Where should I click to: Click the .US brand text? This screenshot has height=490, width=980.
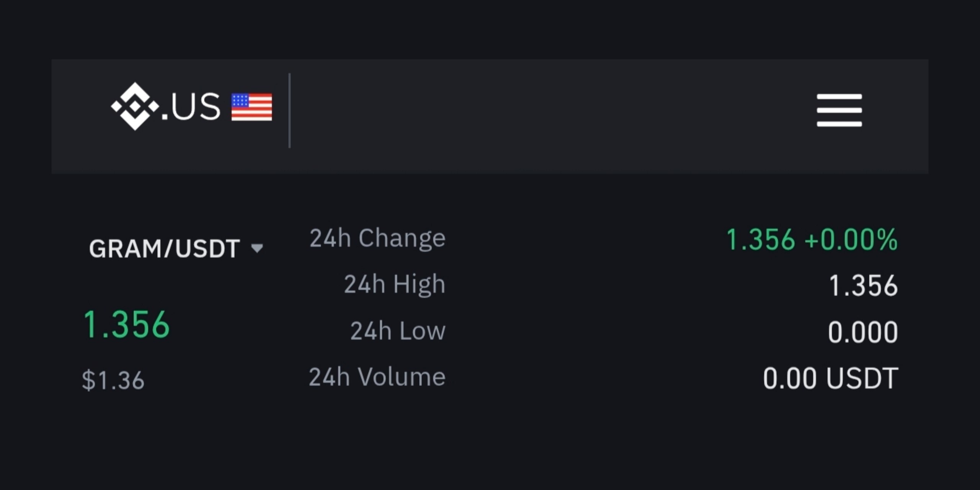point(191,107)
